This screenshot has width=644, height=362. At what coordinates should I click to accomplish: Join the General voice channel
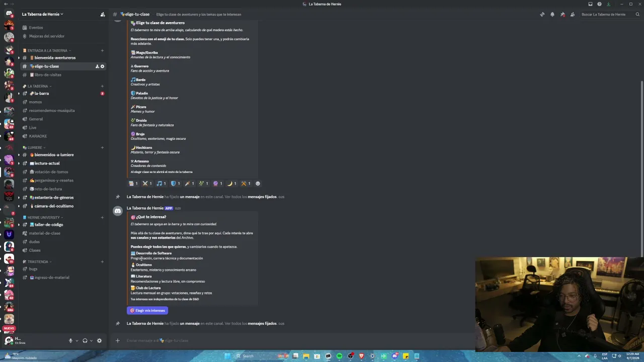[63, 119]
